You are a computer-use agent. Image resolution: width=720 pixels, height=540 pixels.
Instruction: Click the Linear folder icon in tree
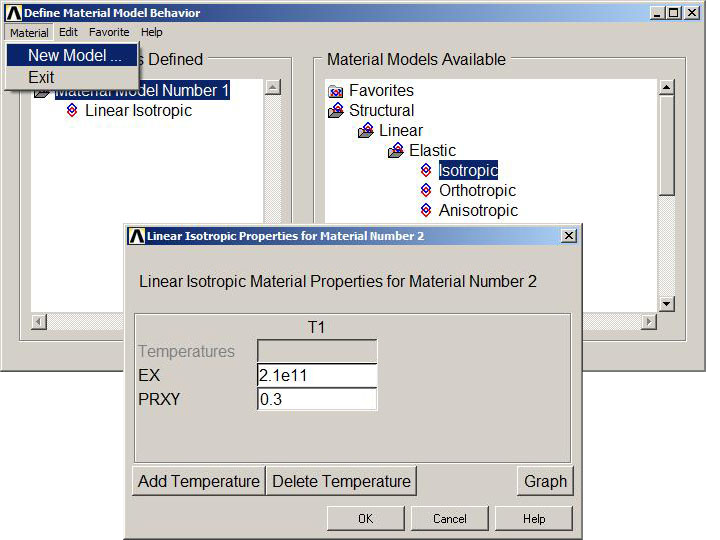tap(366, 131)
